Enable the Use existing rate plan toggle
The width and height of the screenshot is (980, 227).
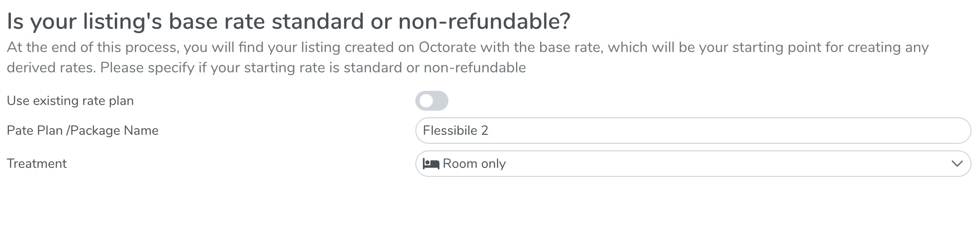(x=431, y=101)
